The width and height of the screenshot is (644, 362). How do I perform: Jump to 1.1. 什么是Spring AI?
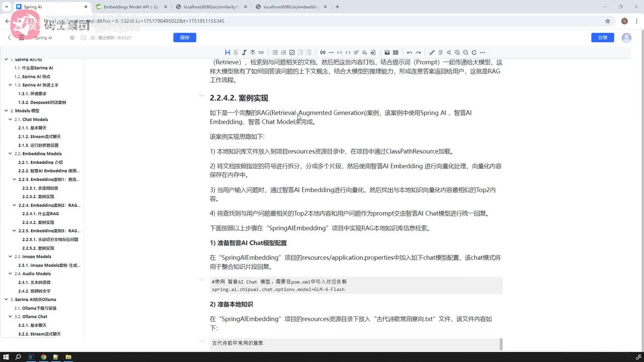click(x=34, y=68)
